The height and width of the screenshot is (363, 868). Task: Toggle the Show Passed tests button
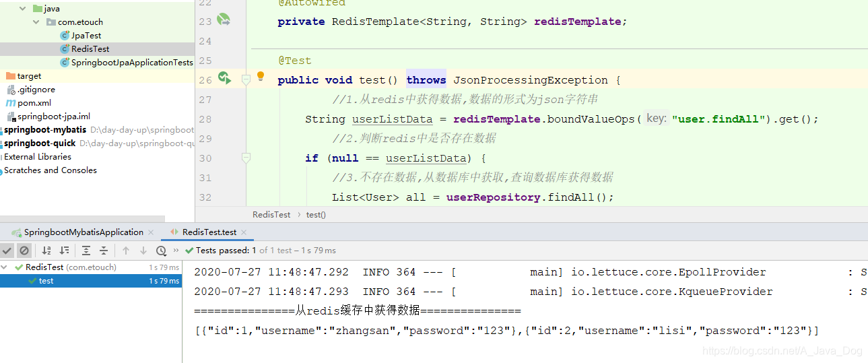point(7,251)
